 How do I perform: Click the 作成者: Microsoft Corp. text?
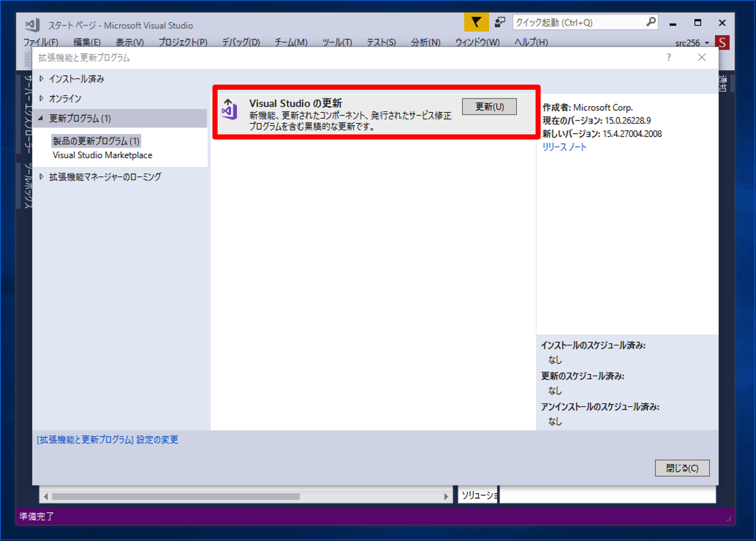pyautogui.click(x=588, y=108)
